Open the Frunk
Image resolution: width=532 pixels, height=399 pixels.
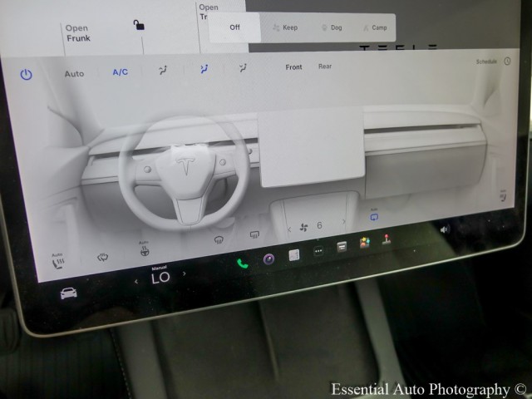click(78, 33)
